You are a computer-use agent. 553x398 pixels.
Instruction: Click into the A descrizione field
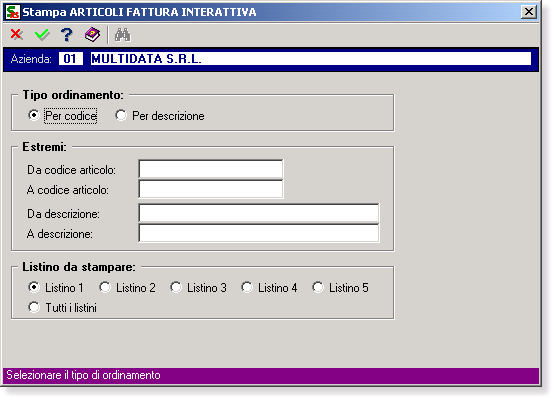(259, 233)
